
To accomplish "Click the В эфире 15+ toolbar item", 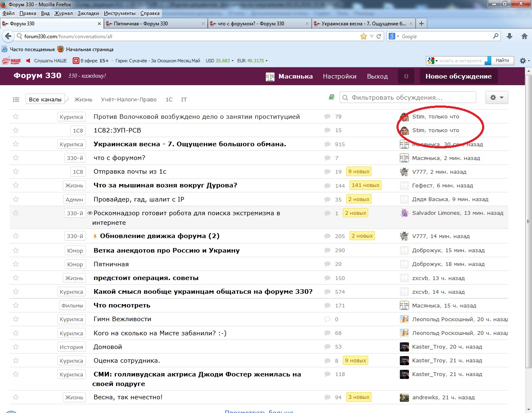I will click(91, 61).
